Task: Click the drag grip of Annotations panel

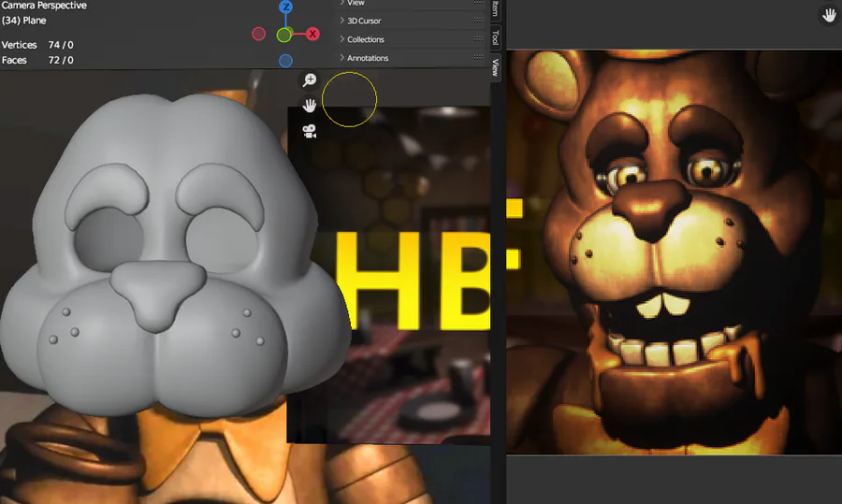Action: pyautogui.click(x=478, y=57)
